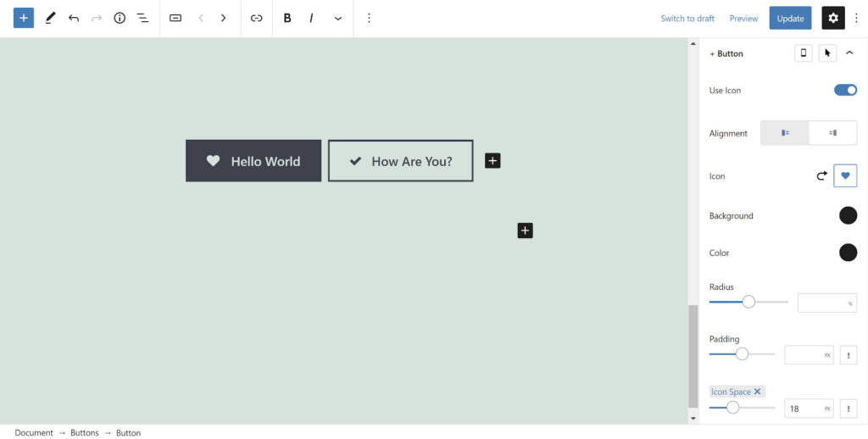The width and height of the screenshot is (868, 439).
Task: Remove the Icon Space override
Action: (757, 392)
